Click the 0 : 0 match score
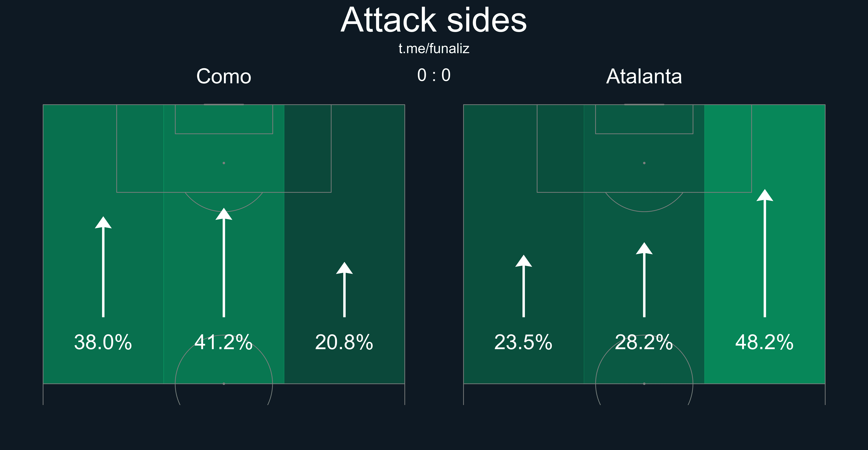The height and width of the screenshot is (450, 868). click(x=434, y=75)
